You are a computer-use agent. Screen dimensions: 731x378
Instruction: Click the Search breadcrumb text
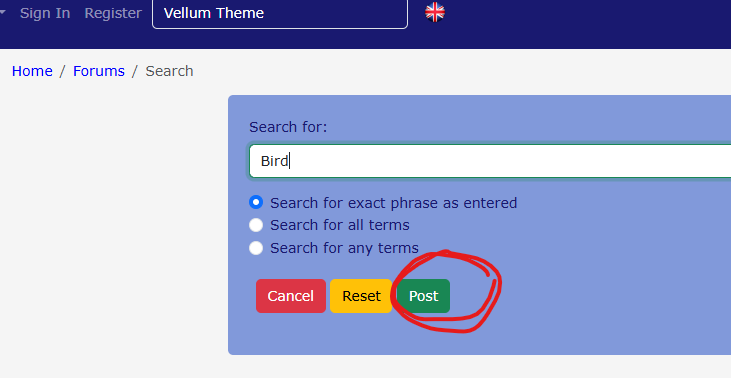coord(169,71)
